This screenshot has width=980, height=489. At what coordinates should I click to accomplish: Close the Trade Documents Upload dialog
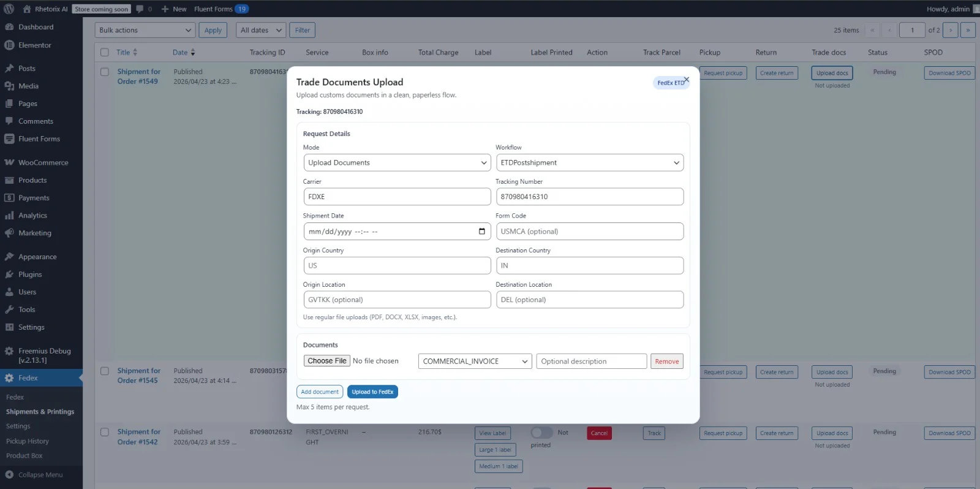click(x=687, y=80)
